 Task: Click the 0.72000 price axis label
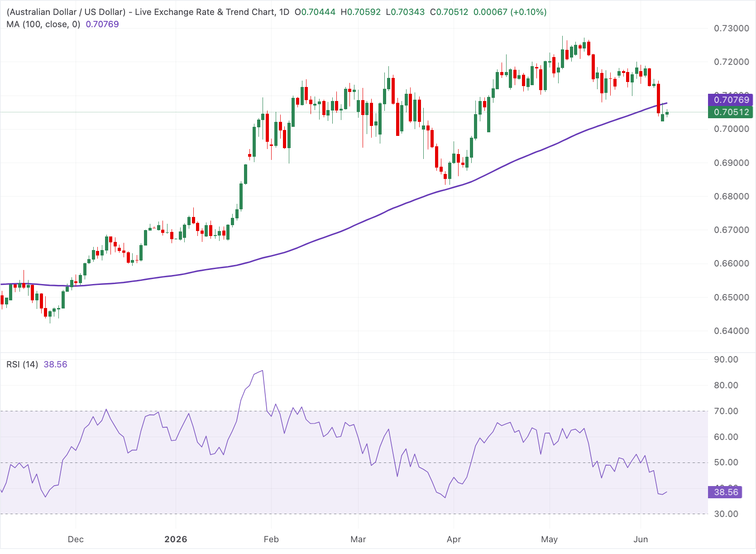732,62
